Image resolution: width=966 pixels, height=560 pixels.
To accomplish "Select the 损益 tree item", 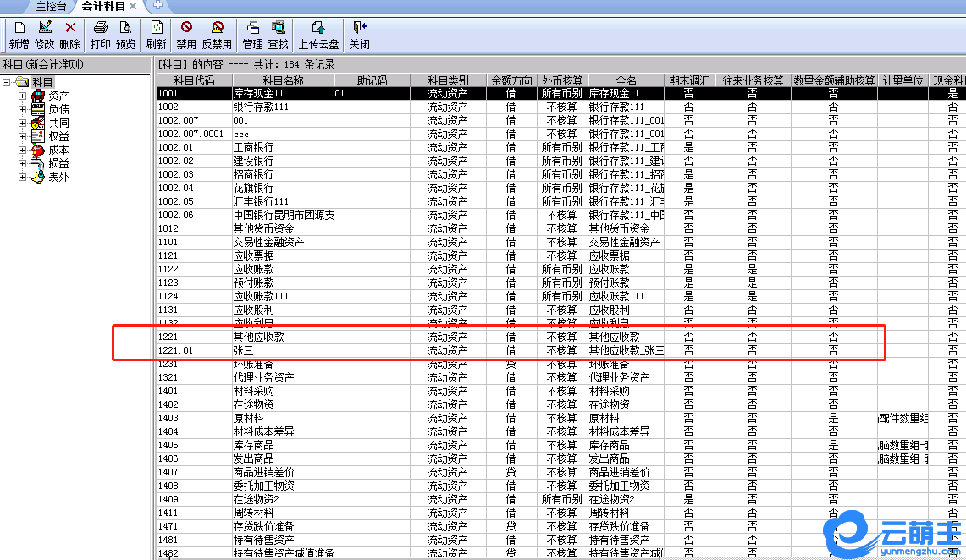I will tap(58, 163).
